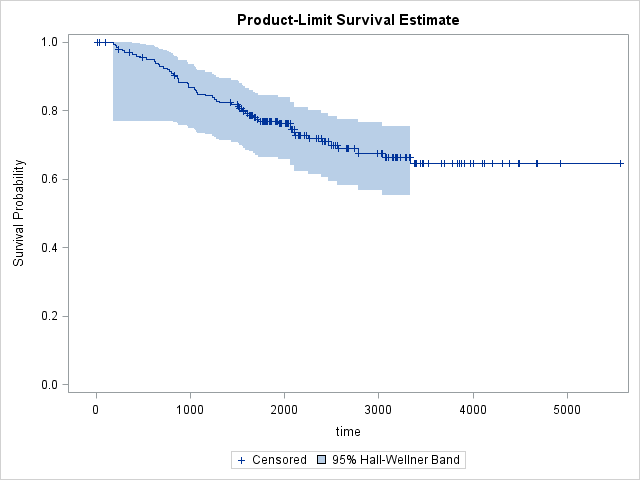The image size is (640, 480).
Task: Click the plus marker icon in the legend
Action: tap(240, 460)
